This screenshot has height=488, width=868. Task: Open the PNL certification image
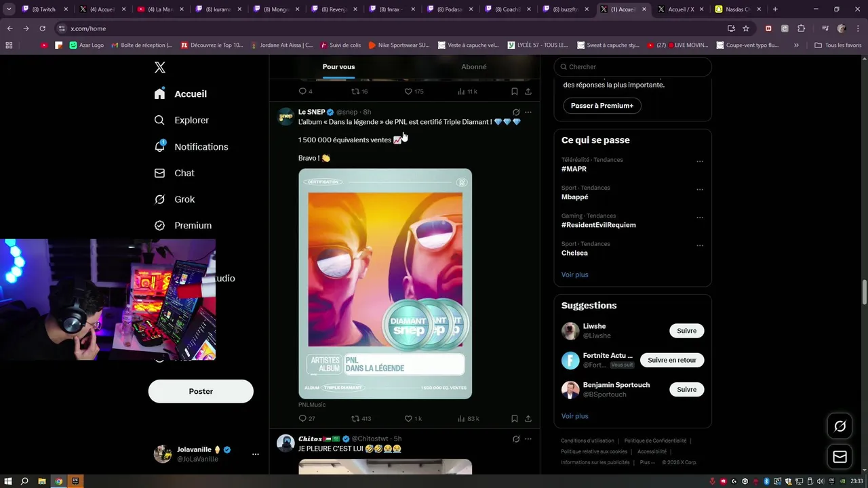point(385,283)
